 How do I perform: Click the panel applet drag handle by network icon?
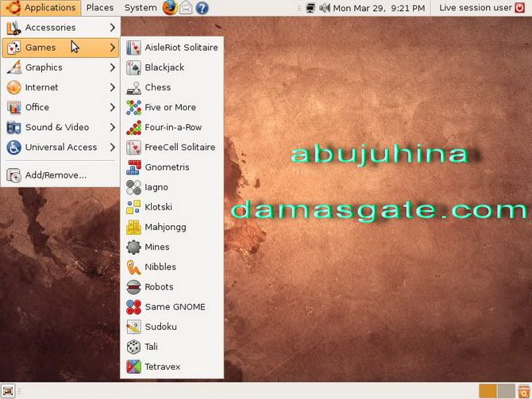[x=299, y=8]
